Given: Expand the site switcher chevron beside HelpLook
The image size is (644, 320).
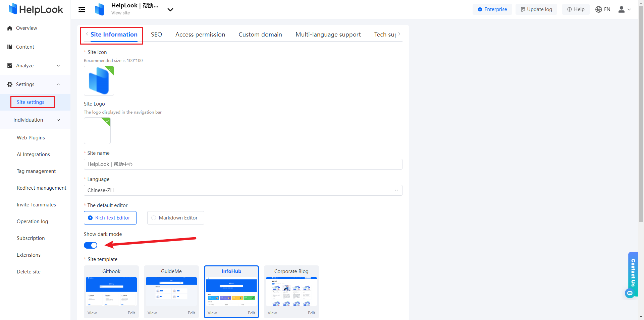Looking at the screenshot, I should click(170, 10).
